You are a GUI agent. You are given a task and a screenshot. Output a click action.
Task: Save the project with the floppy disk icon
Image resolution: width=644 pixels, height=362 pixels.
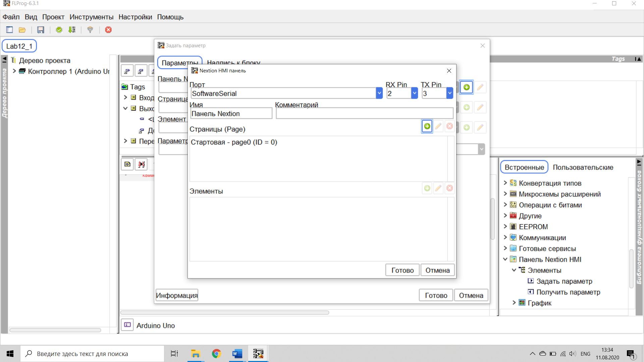(41, 30)
